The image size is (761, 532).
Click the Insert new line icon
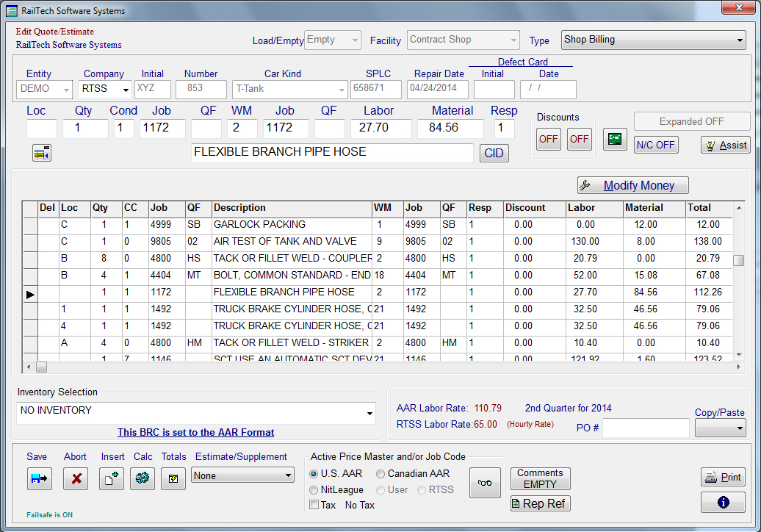point(112,478)
